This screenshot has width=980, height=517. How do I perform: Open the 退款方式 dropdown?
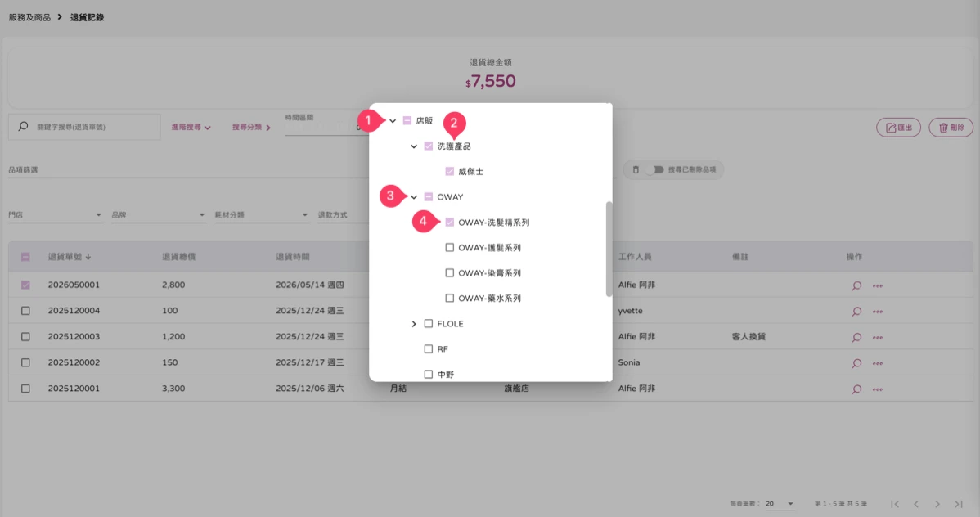[343, 215]
